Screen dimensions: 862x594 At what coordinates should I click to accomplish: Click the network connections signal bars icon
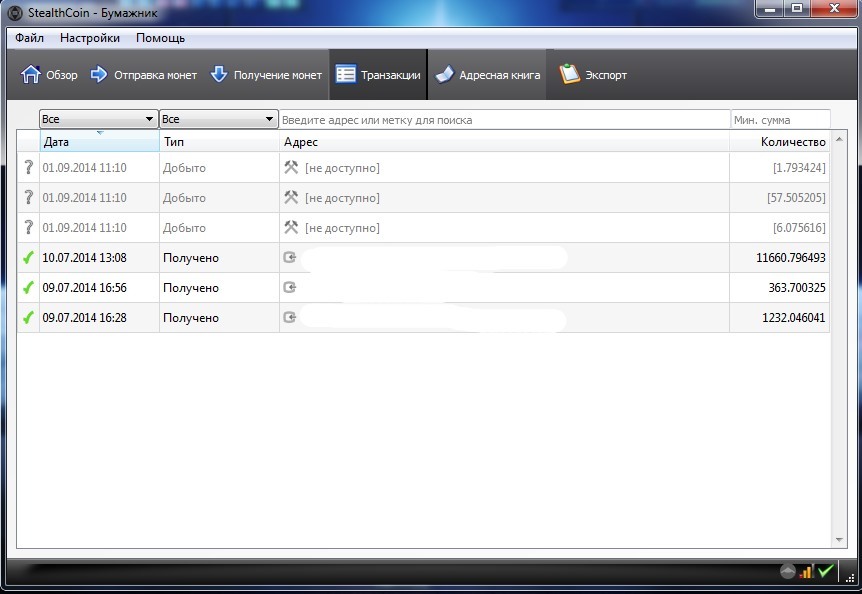coord(806,571)
